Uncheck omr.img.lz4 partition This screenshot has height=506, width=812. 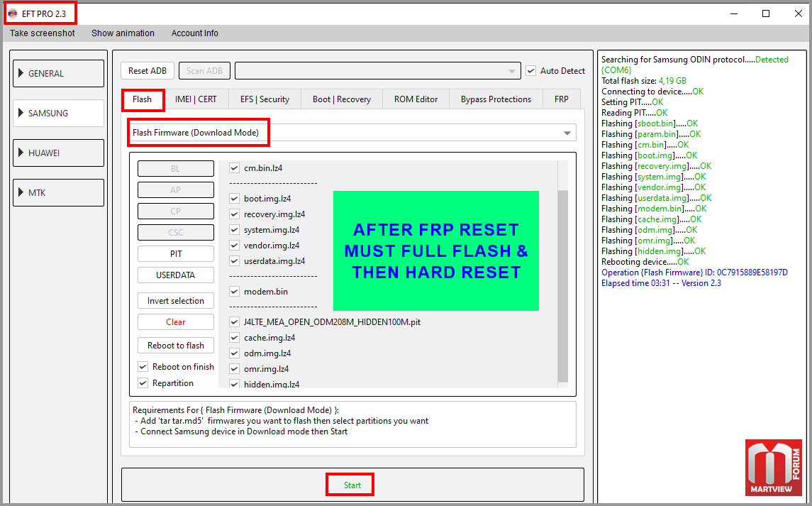235,368
